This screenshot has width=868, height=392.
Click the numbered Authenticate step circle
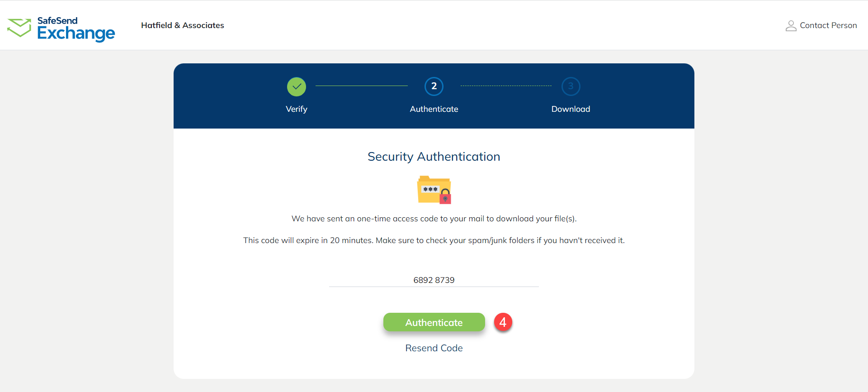[434, 86]
